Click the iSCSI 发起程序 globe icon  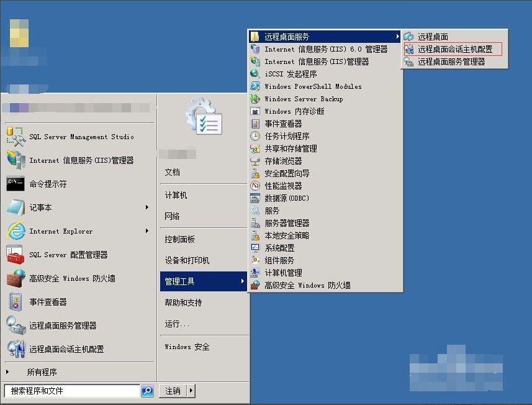click(255, 74)
